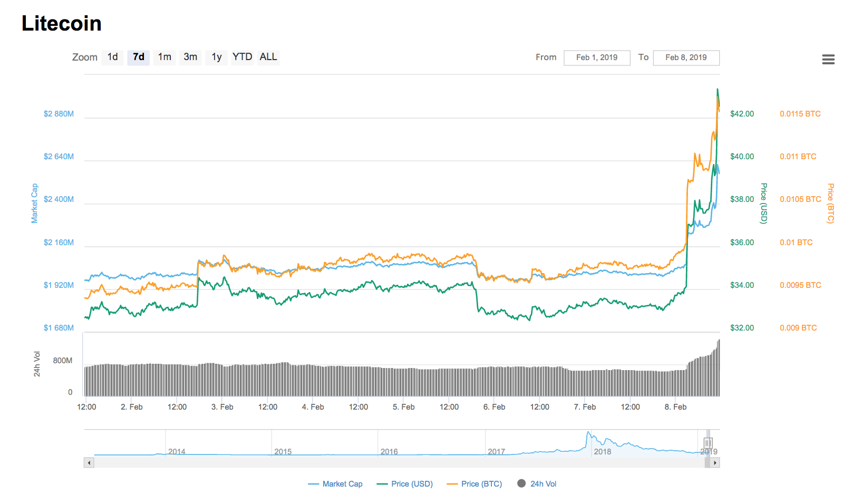The height and width of the screenshot is (504, 852).
Task: Select the 1m zoom button
Action: 164,57
